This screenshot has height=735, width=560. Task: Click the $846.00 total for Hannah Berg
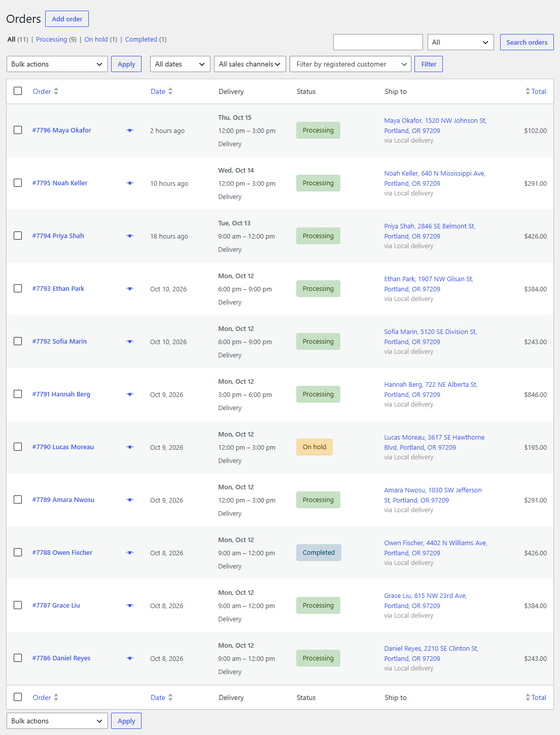pos(535,394)
